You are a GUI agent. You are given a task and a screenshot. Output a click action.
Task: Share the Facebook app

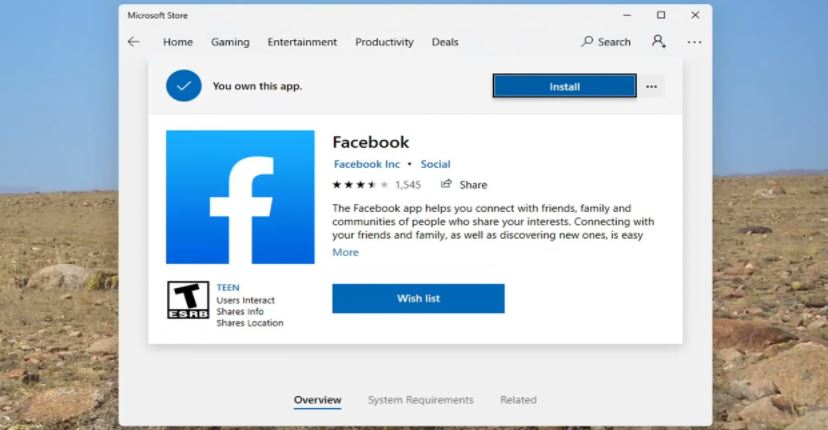tap(464, 184)
